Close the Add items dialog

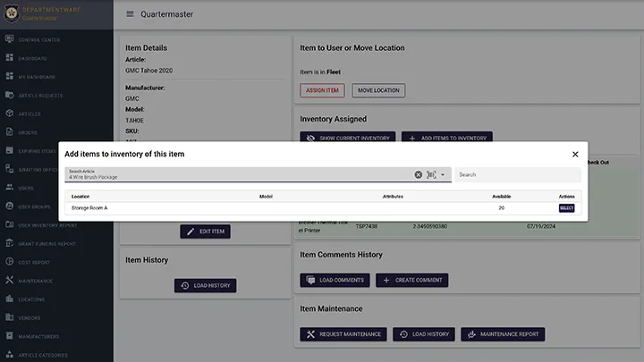click(575, 155)
